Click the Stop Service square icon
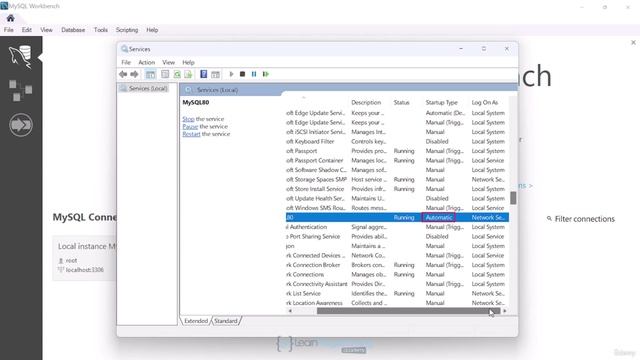This screenshot has width=640, height=360. 242,74
